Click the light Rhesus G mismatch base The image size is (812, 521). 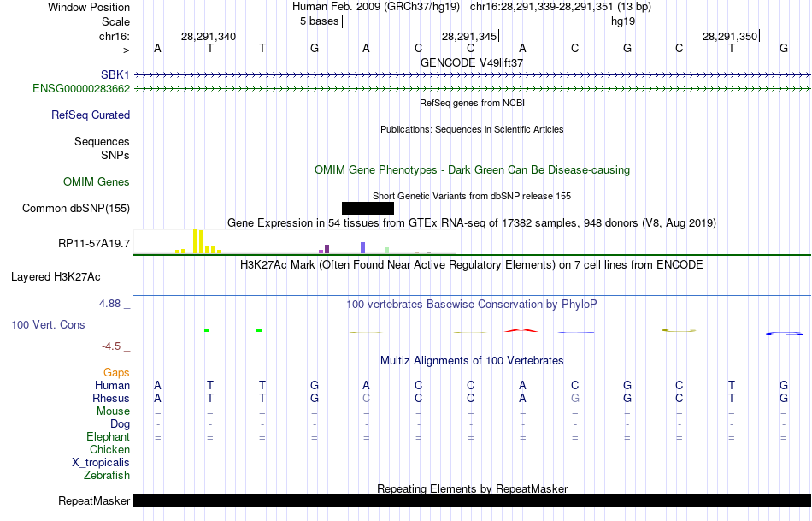point(575,399)
